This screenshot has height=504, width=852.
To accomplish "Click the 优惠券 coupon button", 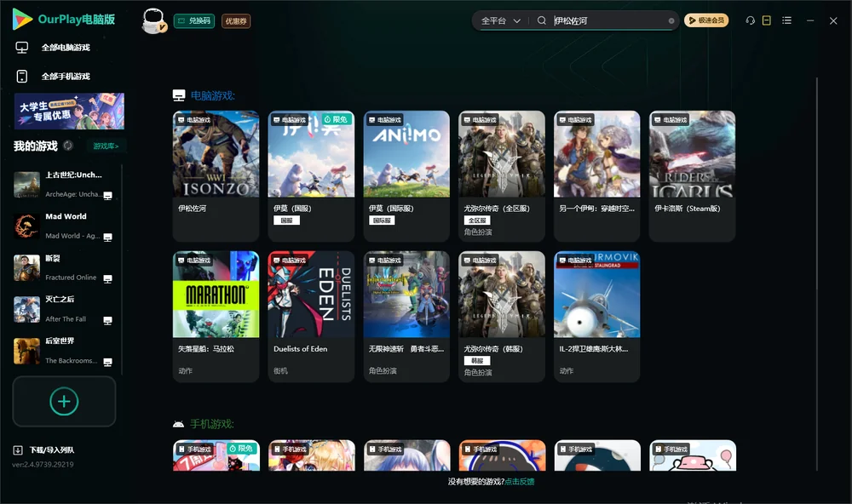I will coord(236,21).
